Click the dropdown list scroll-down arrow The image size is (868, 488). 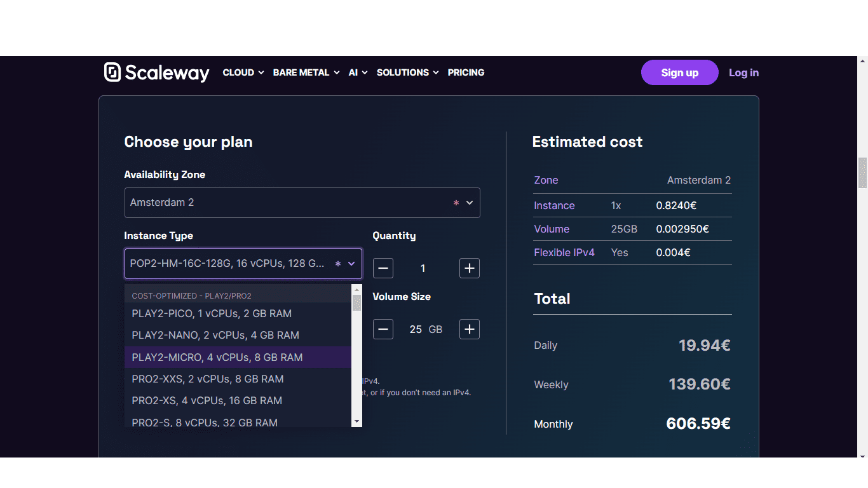[356, 421]
